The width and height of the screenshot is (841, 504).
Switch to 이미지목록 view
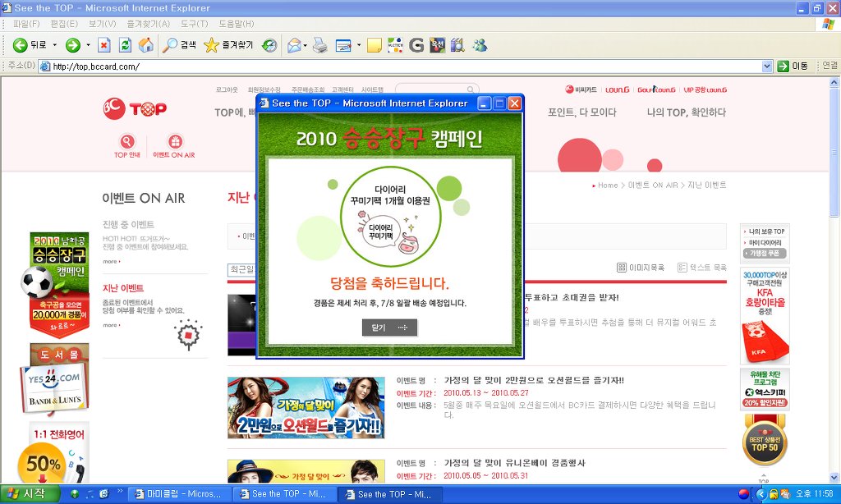tap(641, 267)
